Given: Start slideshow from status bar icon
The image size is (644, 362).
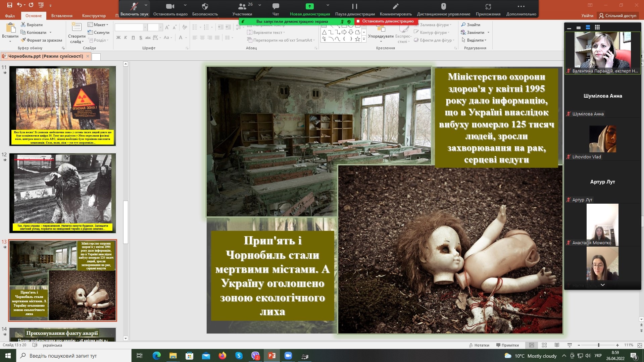Looking at the screenshot, I should pos(569,345).
